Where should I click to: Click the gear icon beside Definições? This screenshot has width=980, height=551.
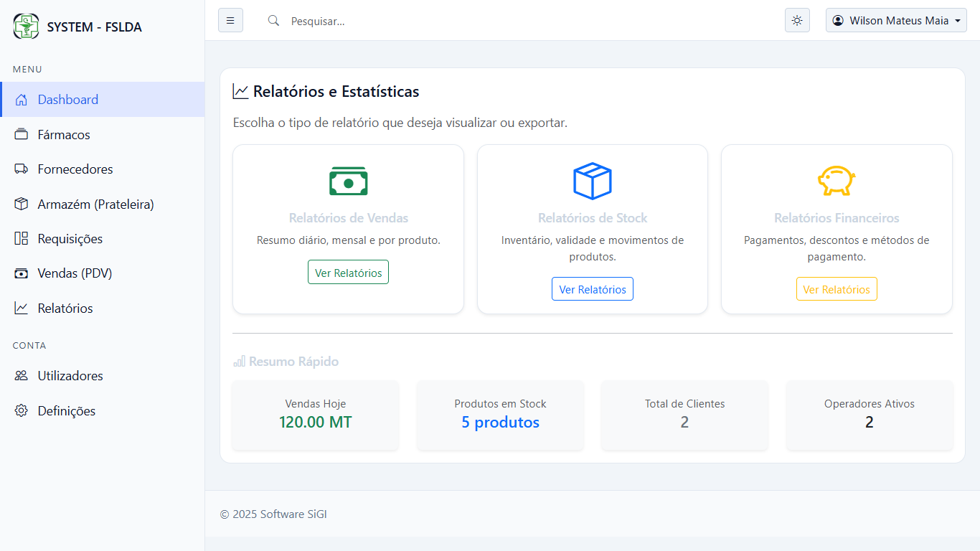pyautogui.click(x=22, y=411)
